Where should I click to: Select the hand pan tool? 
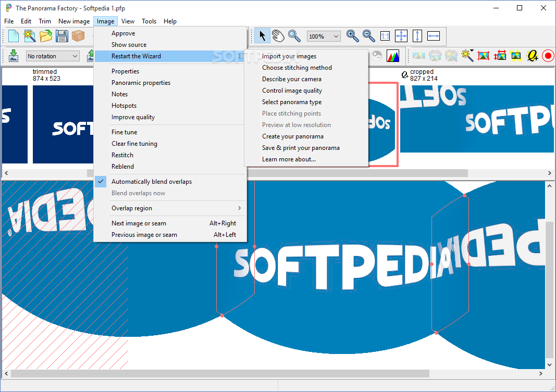point(278,36)
